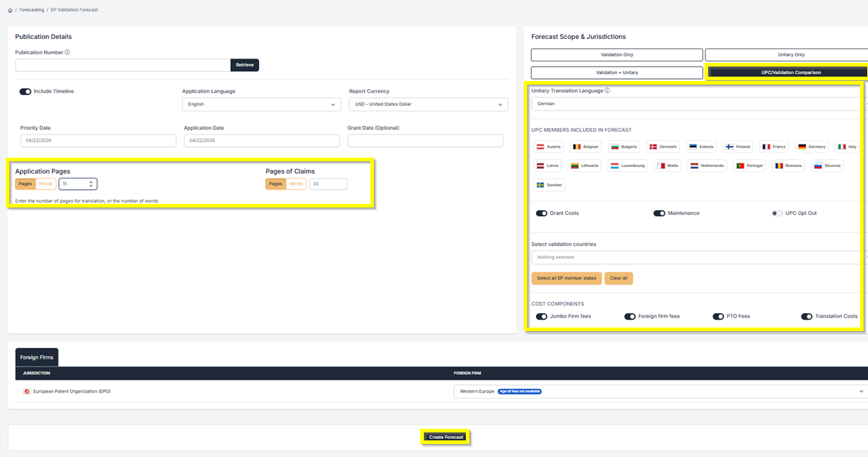The image size is (868, 457).
Task: Open the Select validation countries dropdown
Action: [x=699, y=257]
